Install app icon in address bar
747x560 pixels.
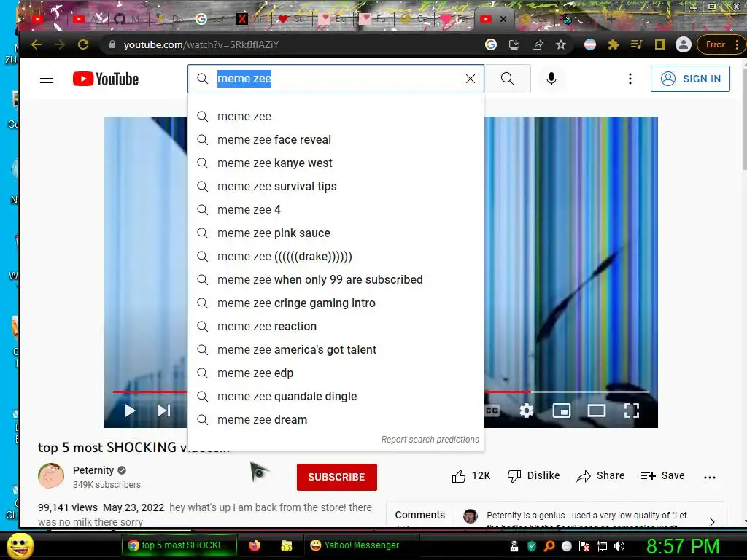coord(514,44)
